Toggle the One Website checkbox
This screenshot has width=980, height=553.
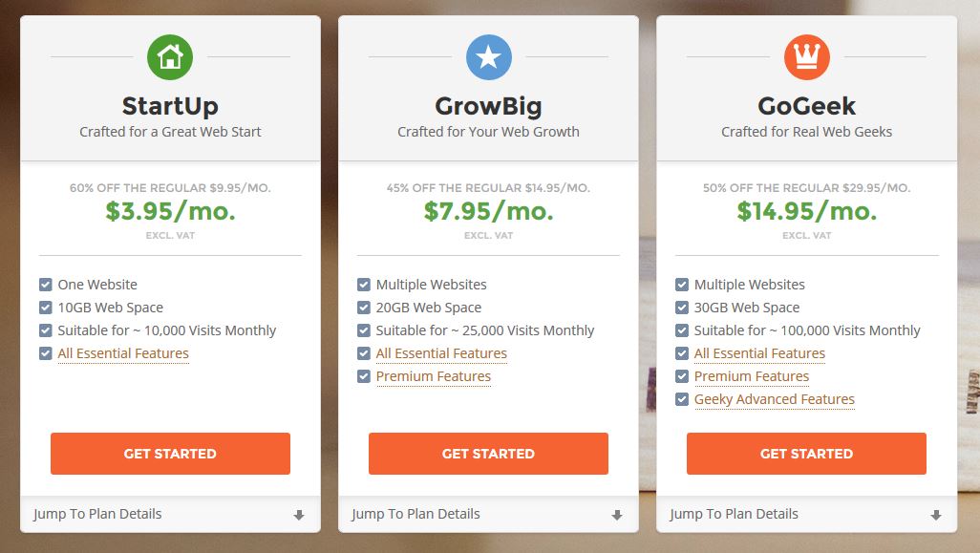pos(46,285)
